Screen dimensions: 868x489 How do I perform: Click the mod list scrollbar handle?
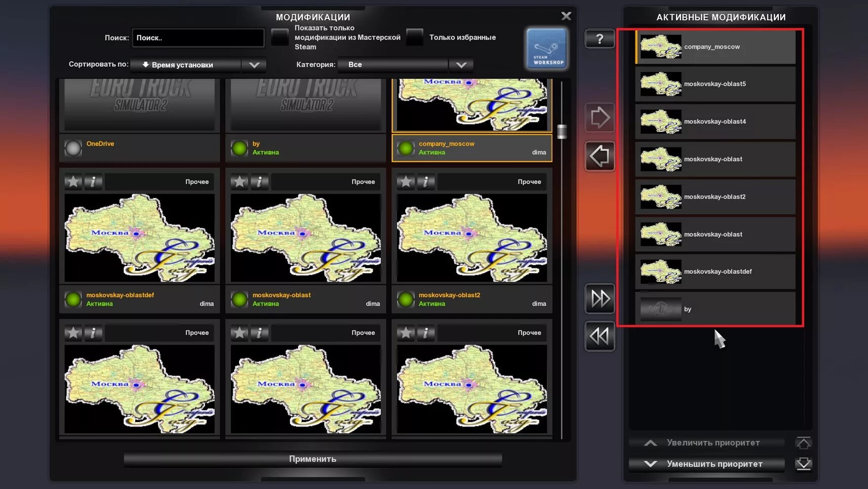pos(562,131)
